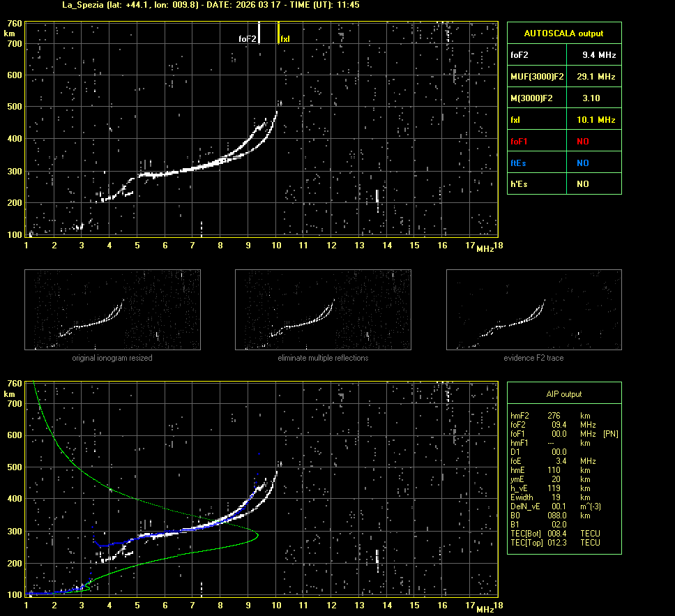The image size is (675, 616).
Task: Click the green profile curve peak in lower plot
Action: [257, 536]
